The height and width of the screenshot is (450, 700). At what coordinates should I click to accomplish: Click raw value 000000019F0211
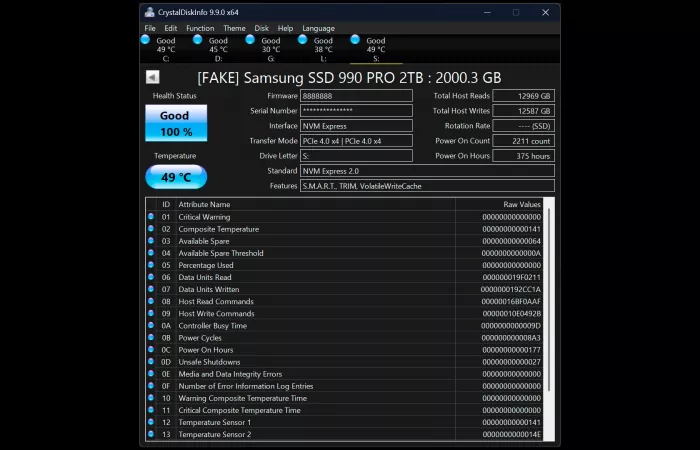(x=512, y=277)
